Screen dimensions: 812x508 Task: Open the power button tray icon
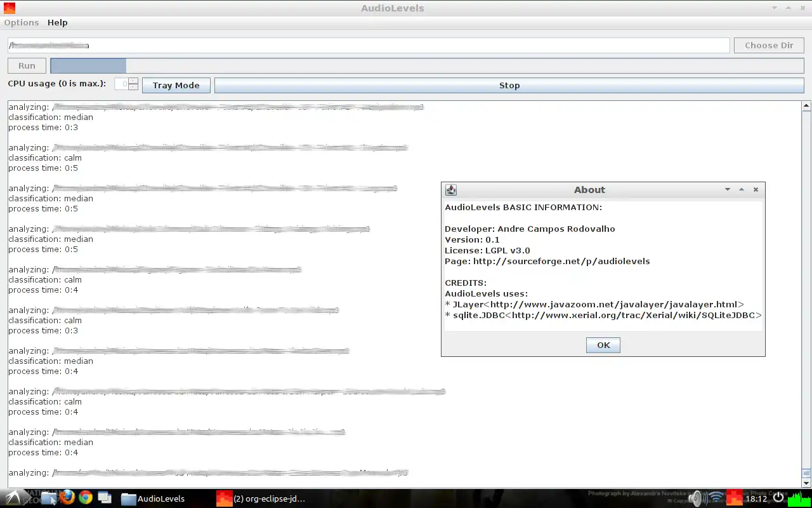coord(778,498)
